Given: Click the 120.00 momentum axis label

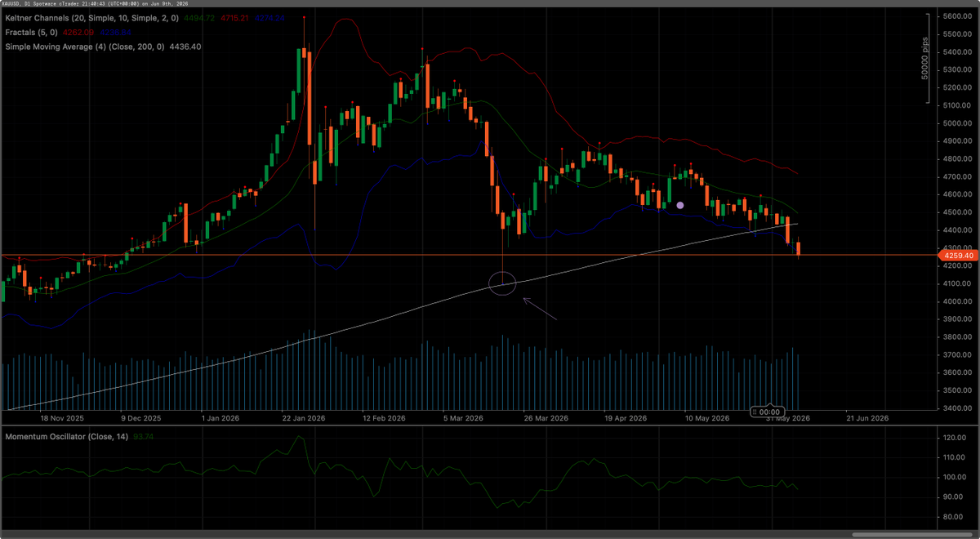Looking at the screenshot, I should [955, 438].
